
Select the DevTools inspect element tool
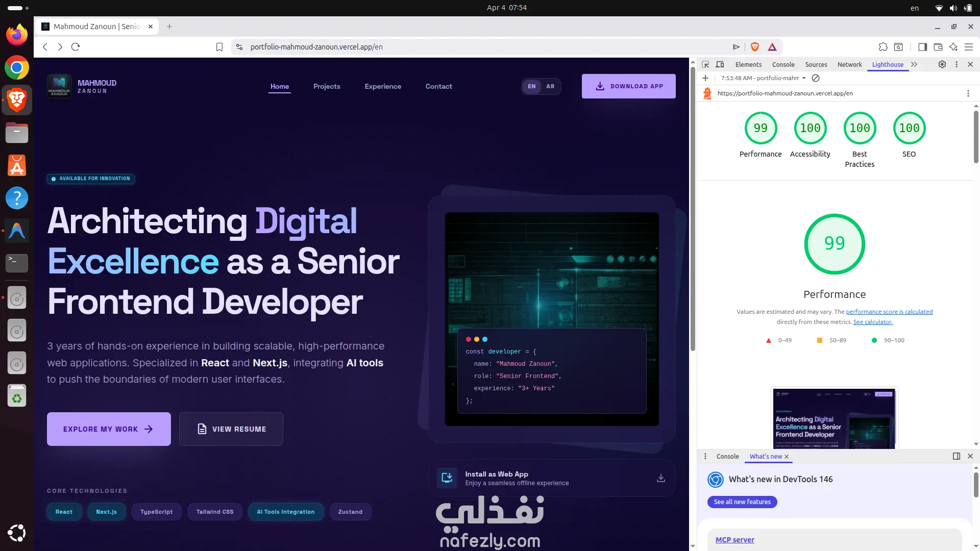[x=705, y=64]
